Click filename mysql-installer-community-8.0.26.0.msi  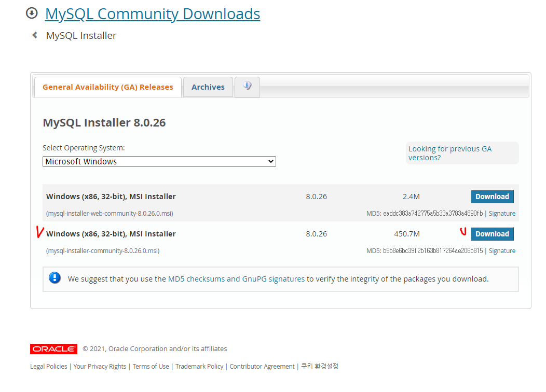103,251
